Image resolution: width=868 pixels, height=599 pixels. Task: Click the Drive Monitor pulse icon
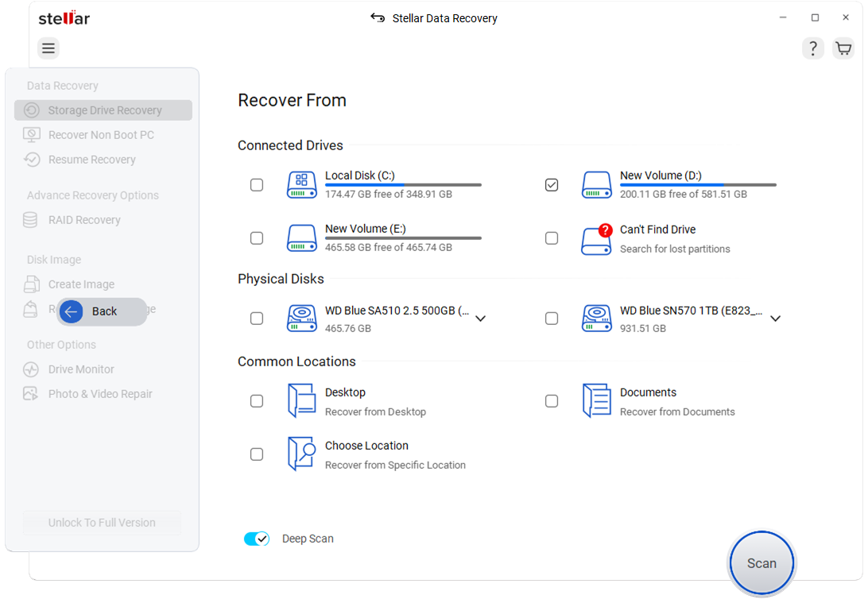(31, 369)
